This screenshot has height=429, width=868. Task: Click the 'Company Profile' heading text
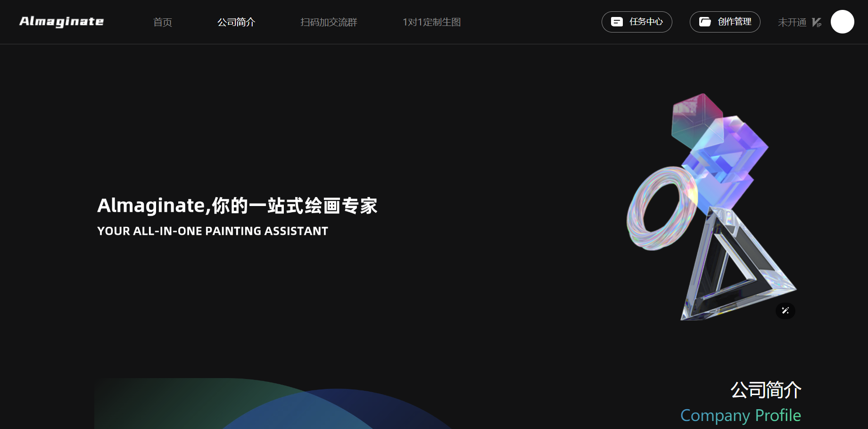(x=741, y=415)
